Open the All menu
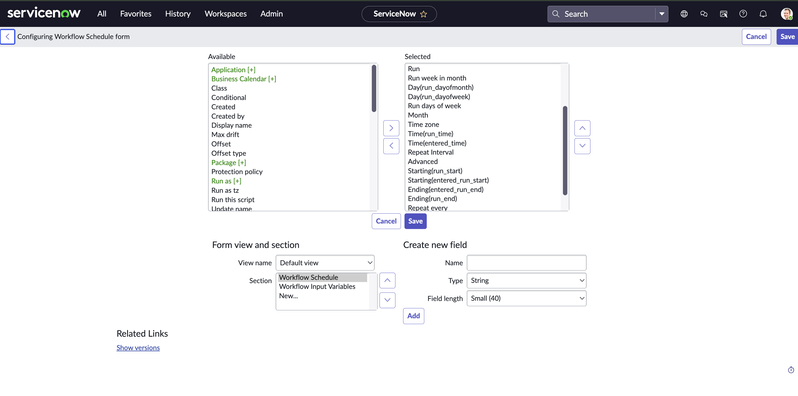Image resolution: width=798 pixels, height=396 pixels. click(102, 14)
